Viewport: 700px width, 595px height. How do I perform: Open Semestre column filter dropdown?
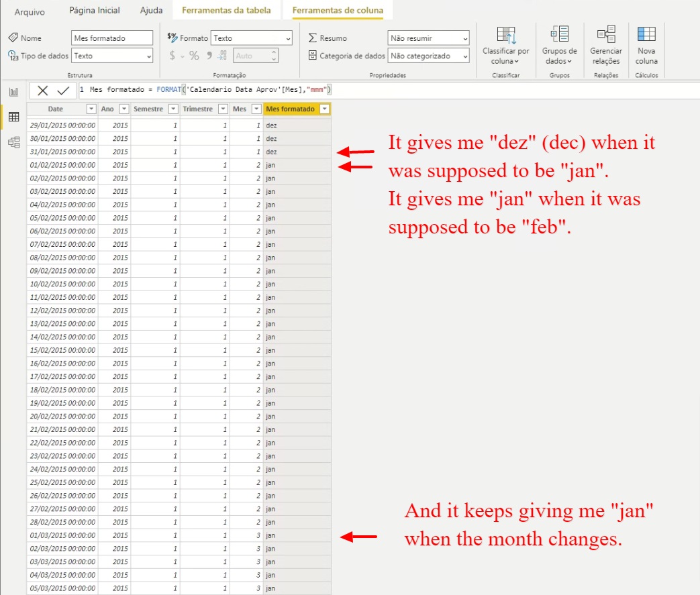pyautogui.click(x=173, y=109)
